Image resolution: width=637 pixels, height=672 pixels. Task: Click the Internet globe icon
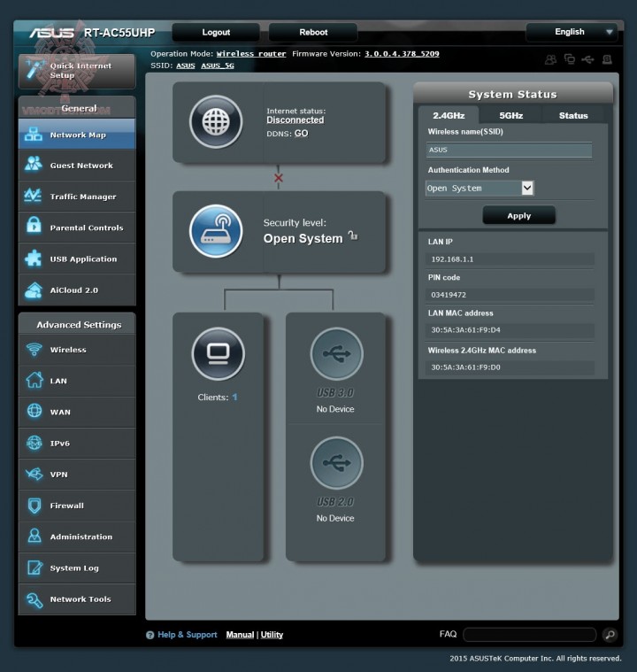216,121
